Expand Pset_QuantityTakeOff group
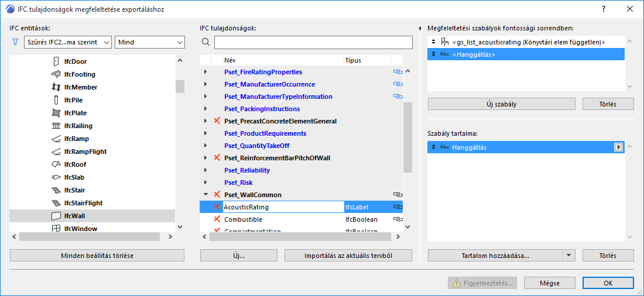644x296 pixels. tap(205, 146)
